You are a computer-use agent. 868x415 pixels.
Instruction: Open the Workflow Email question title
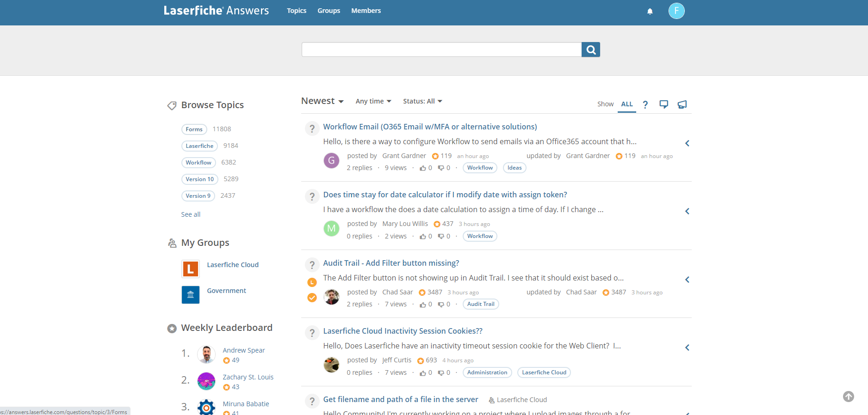click(x=430, y=127)
